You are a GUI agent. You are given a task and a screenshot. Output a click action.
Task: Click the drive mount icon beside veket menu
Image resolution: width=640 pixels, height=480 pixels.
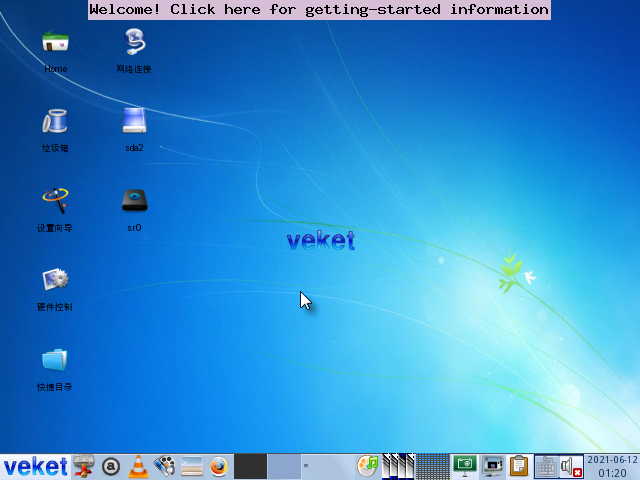point(84,466)
